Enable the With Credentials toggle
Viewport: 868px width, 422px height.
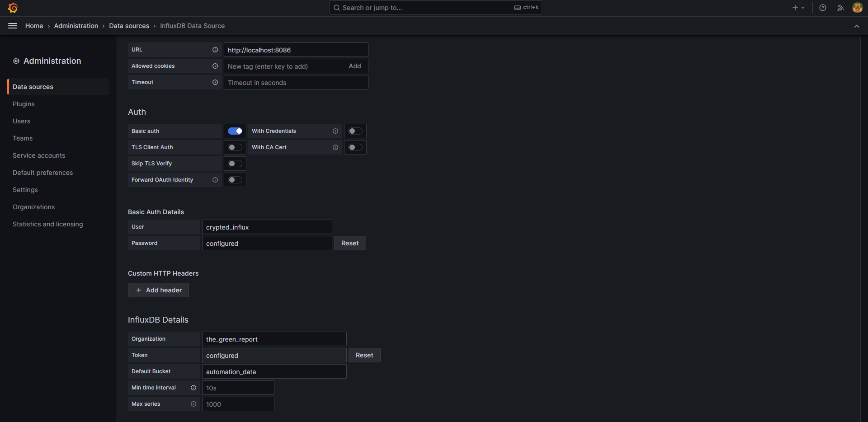coord(355,131)
